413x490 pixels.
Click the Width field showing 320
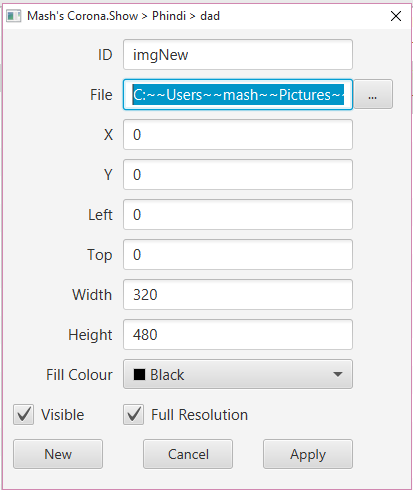(238, 294)
